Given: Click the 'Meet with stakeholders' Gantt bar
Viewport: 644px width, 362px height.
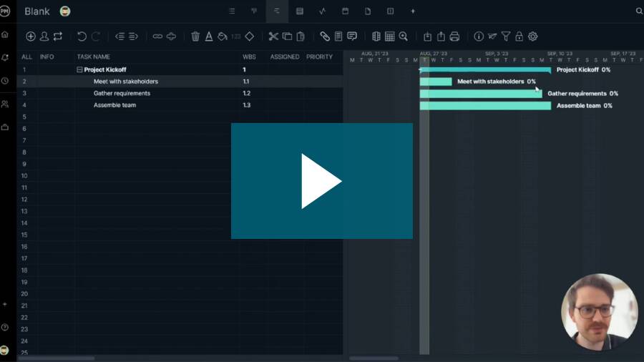Looking at the screenshot, I should tap(436, 82).
